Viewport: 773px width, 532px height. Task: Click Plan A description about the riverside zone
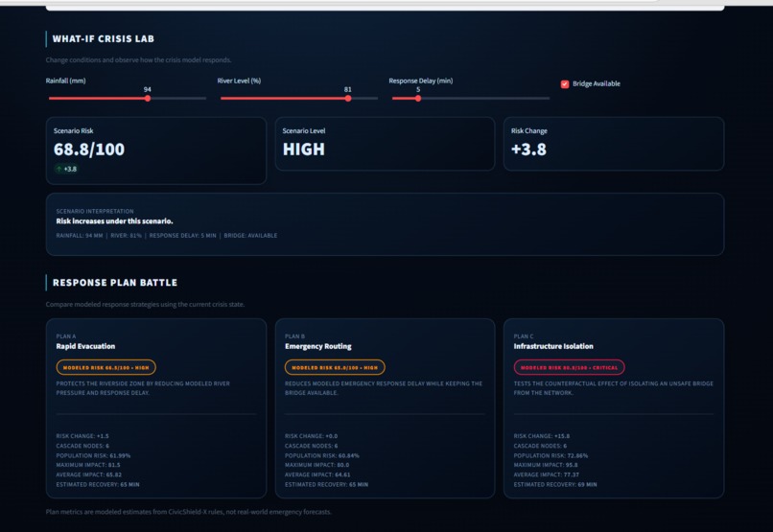[x=143, y=388]
